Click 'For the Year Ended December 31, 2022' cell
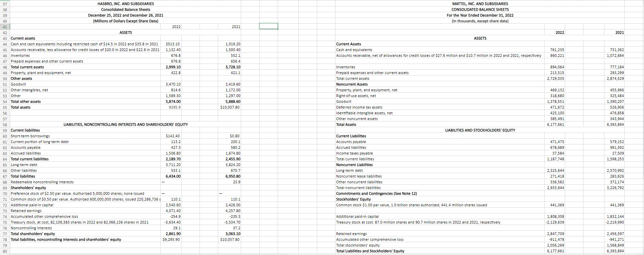Screen dimensions: 644x255 480,15
